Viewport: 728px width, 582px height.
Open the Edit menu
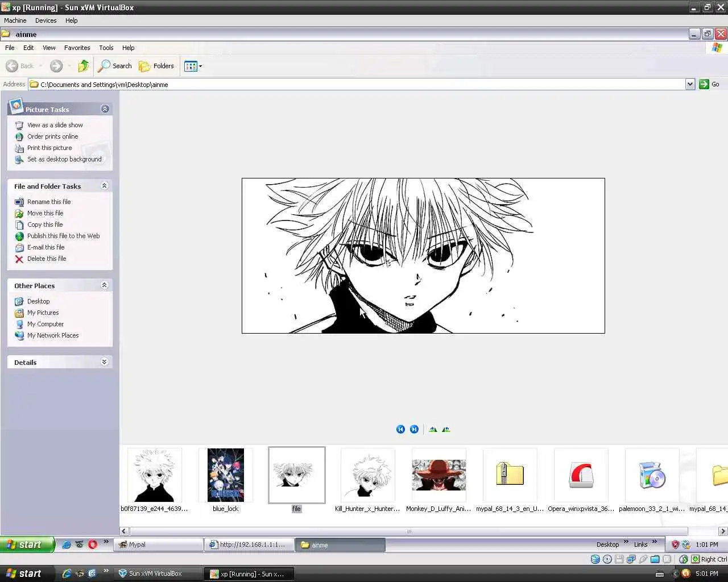click(x=28, y=48)
